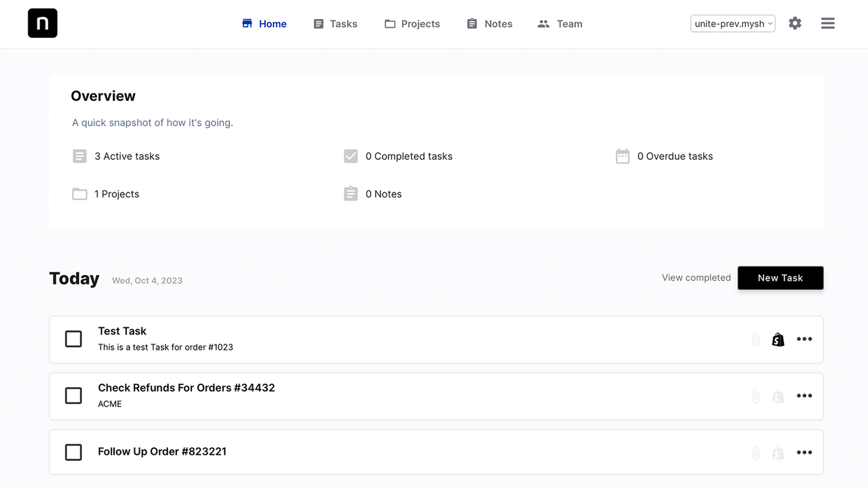Click the Shopify bag icon on Test Task

778,340
